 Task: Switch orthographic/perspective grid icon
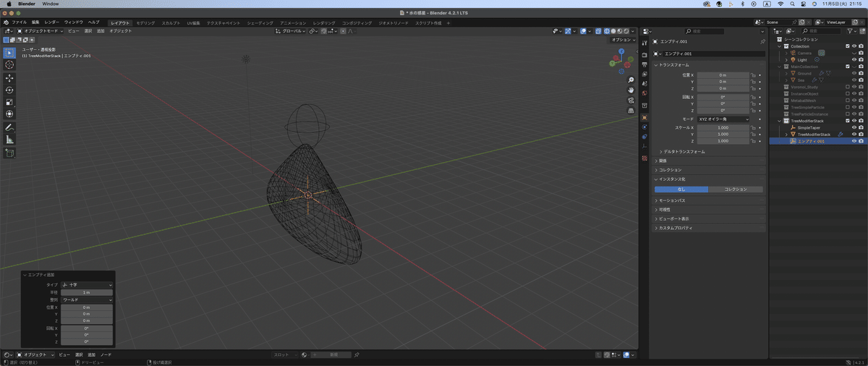click(x=631, y=111)
